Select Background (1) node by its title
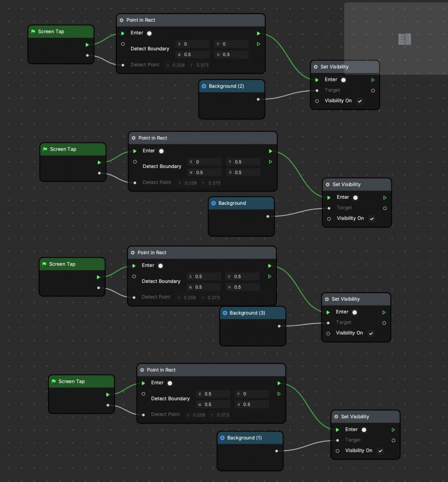 [244, 438]
